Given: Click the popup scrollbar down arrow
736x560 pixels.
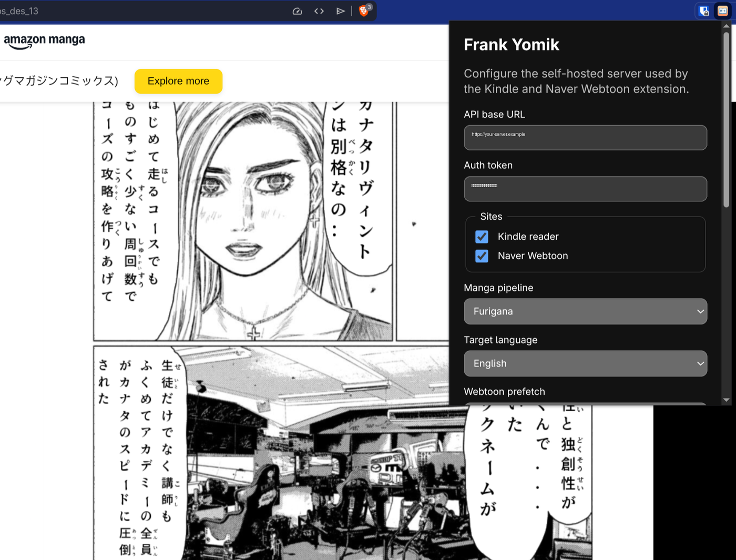Looking at the screenshot, I should (x=727, y=400).
